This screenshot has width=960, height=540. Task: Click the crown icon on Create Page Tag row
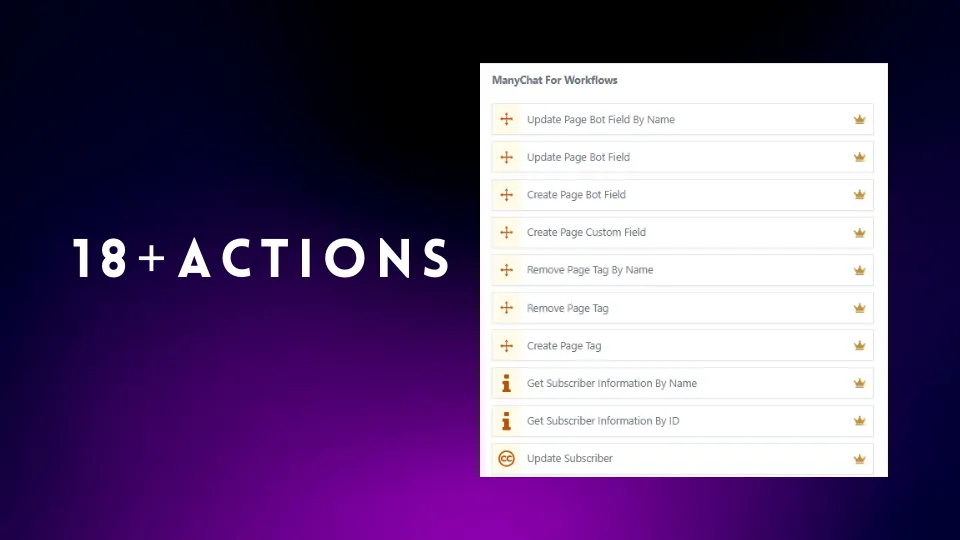(x=860, y=345)
